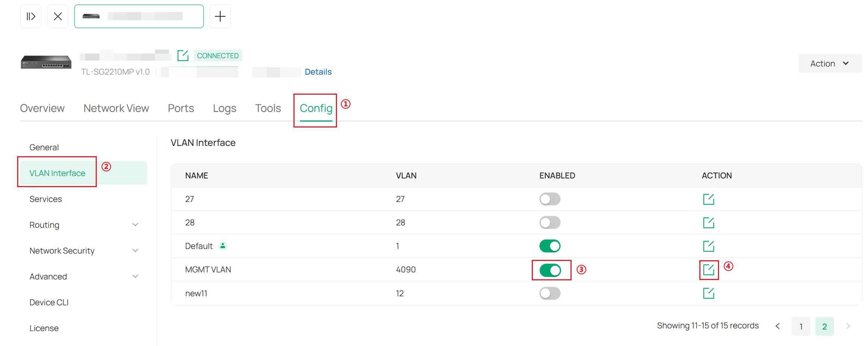Collapse the side panel with the arrow icon
This screenshot has height=346, width=868.
click(x=31, y=16)
